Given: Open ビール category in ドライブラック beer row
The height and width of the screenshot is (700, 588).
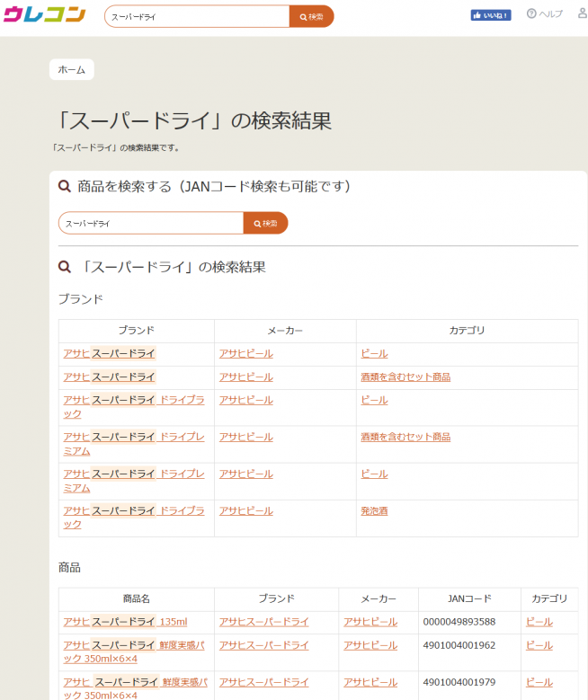Looking at the screenshot, I should point(374,400).
